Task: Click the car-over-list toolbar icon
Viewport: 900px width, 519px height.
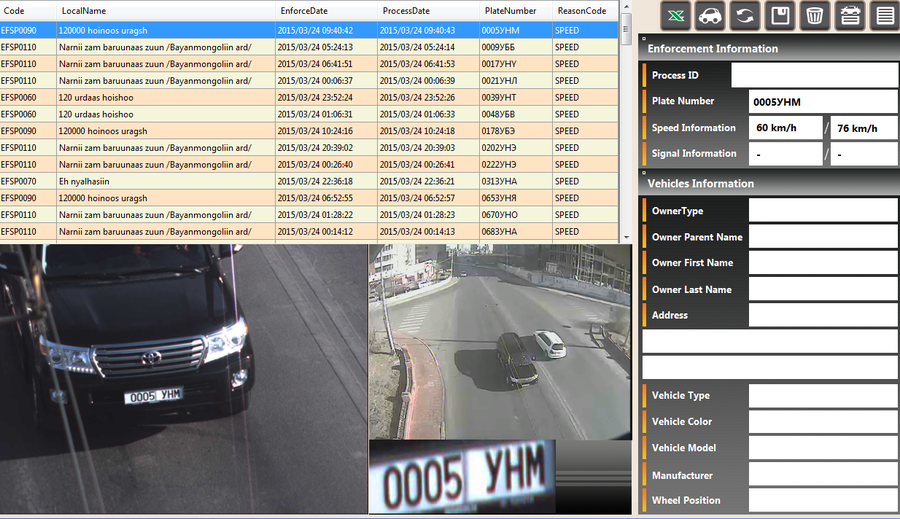Action: pos(850,16)
